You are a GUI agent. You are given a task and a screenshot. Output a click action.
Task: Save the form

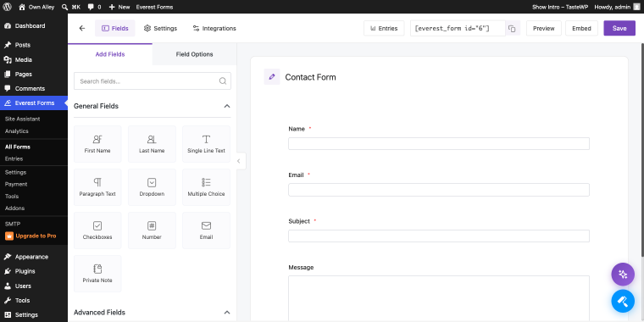pos(619,28)
